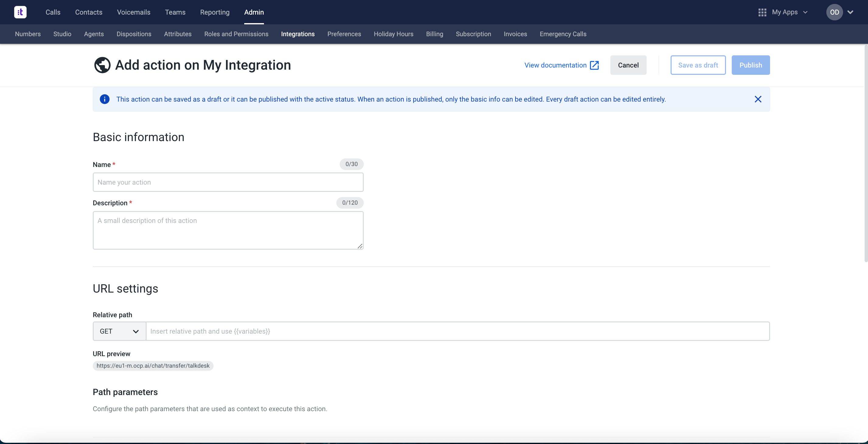Viewport: 868px width, 444px height.
Task: Open the Studio admin tab
Action: coord(62,34)
